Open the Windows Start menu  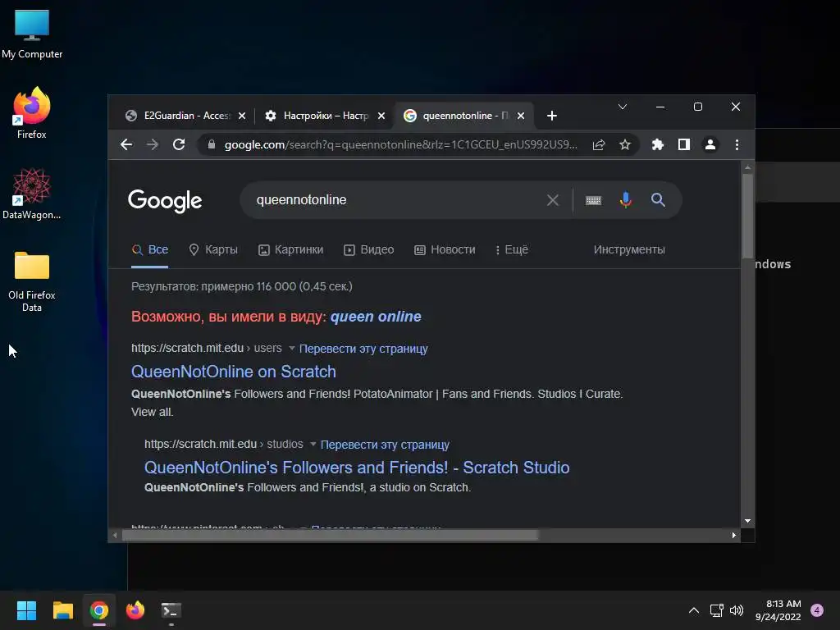pos(26,610)
